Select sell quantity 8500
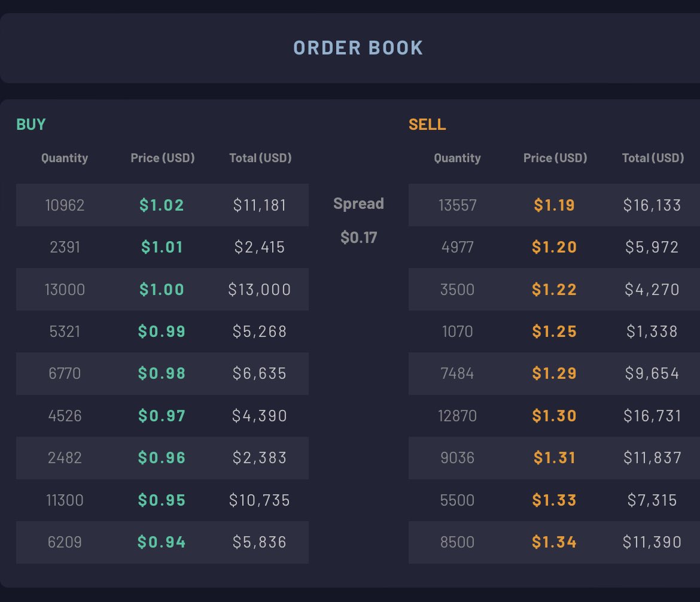The width and height of the screenshot is (700, 602). [458, 542]
